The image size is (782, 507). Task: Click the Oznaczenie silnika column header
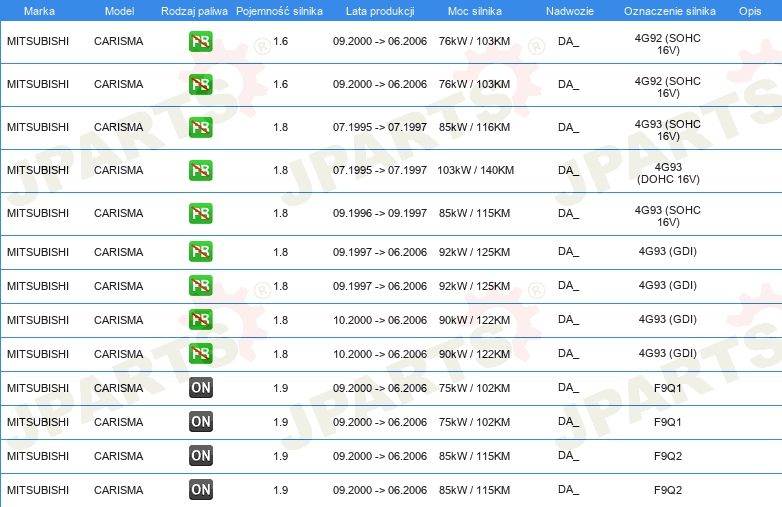pyautogui.click(x=669, y=10)
